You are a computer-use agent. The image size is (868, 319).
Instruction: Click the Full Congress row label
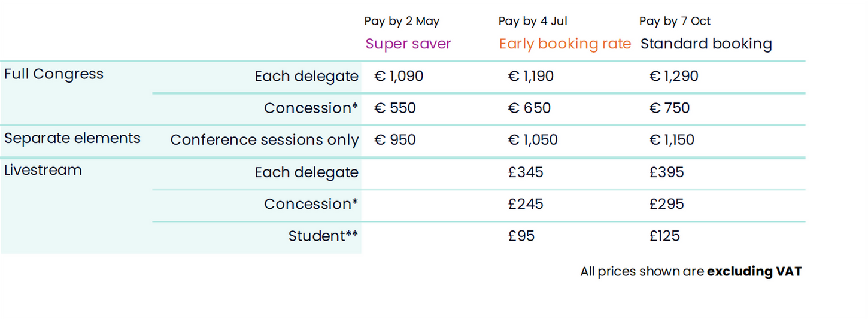(54, 74)
